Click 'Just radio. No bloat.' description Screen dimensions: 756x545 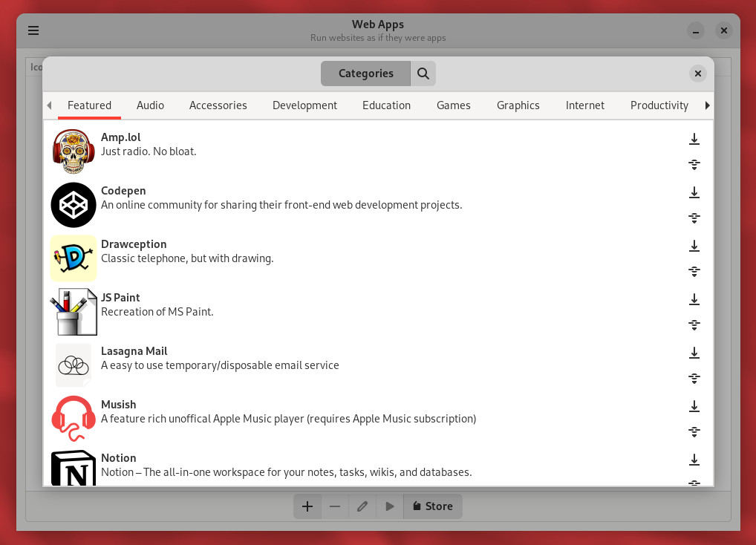click(149, 151)
